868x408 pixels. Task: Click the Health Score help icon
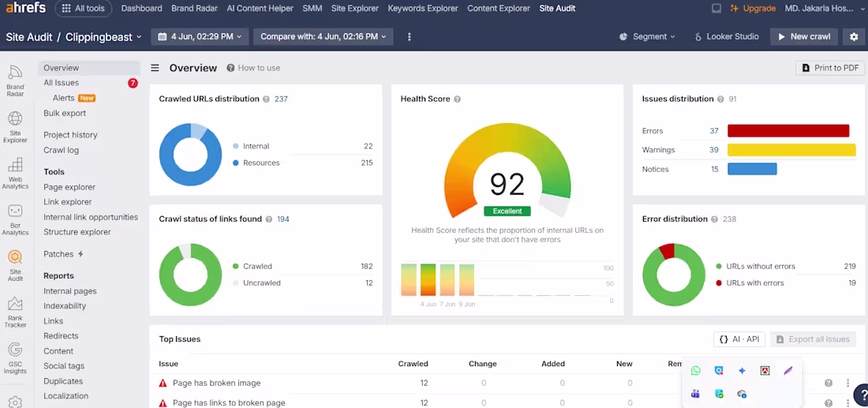(457, 99)
